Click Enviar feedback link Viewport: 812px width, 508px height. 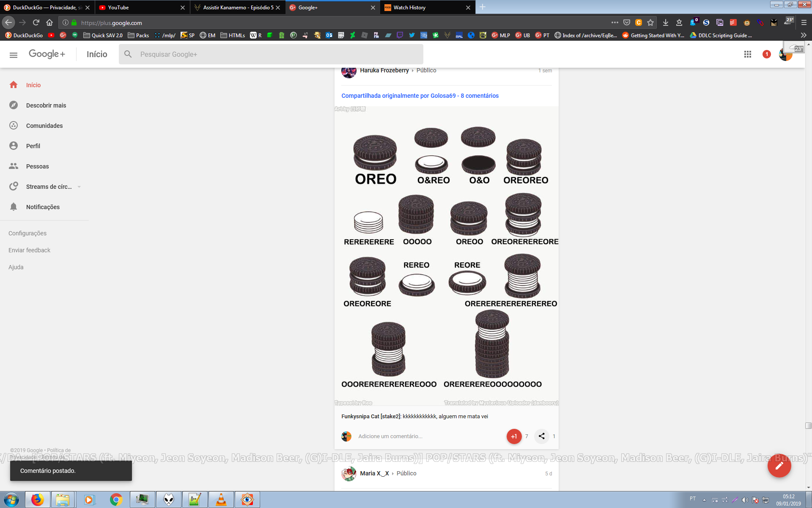(x=29, y=250)
